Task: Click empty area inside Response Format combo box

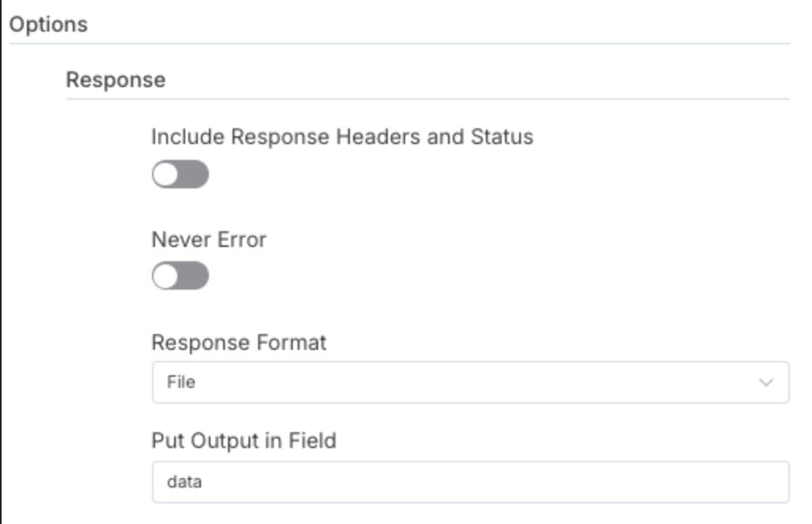Action: point(475,382)
